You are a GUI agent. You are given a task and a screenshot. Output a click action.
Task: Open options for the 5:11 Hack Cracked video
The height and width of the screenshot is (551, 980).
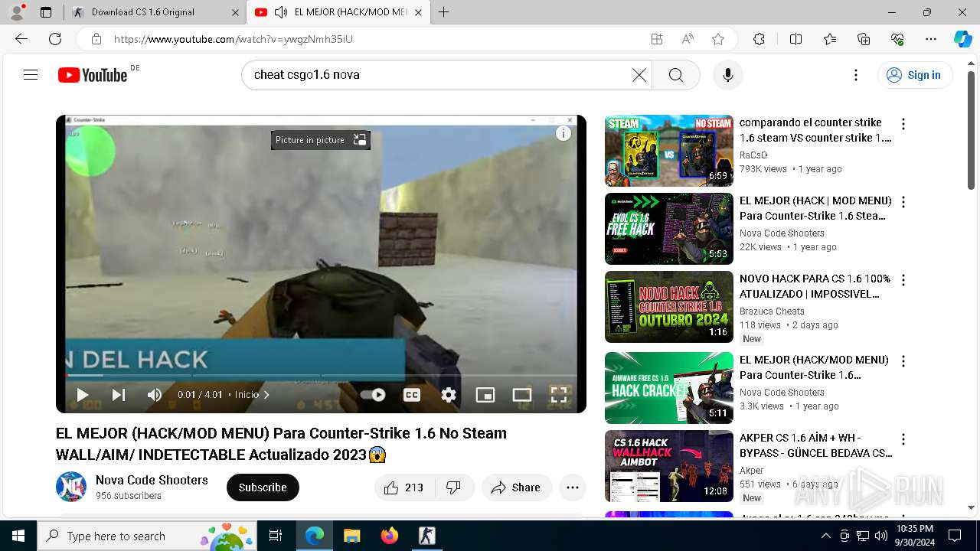pyautogui.click(x=903, y=361)
